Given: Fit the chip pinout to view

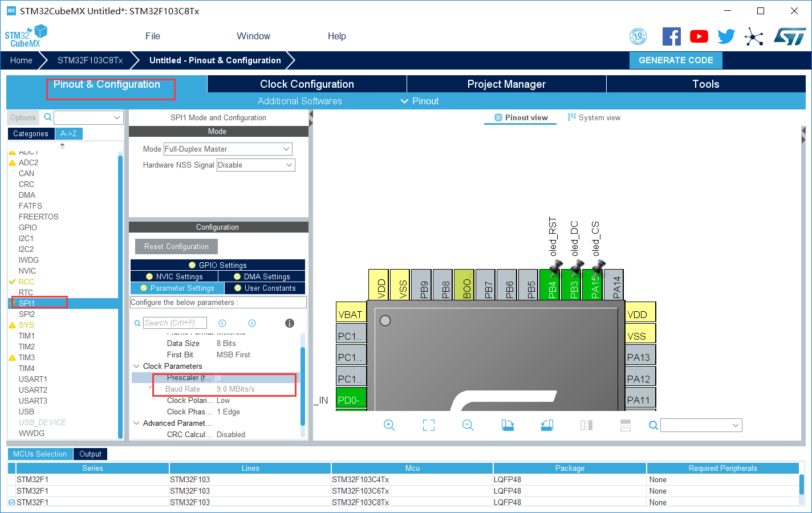Looking at the screenshot, I should (429, 425).
